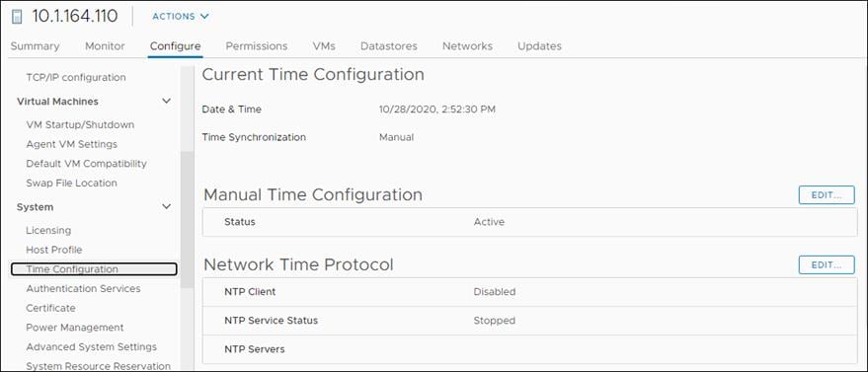Select VM Startup/Shutdown item
868x372 pixels.
pos(80,125)
